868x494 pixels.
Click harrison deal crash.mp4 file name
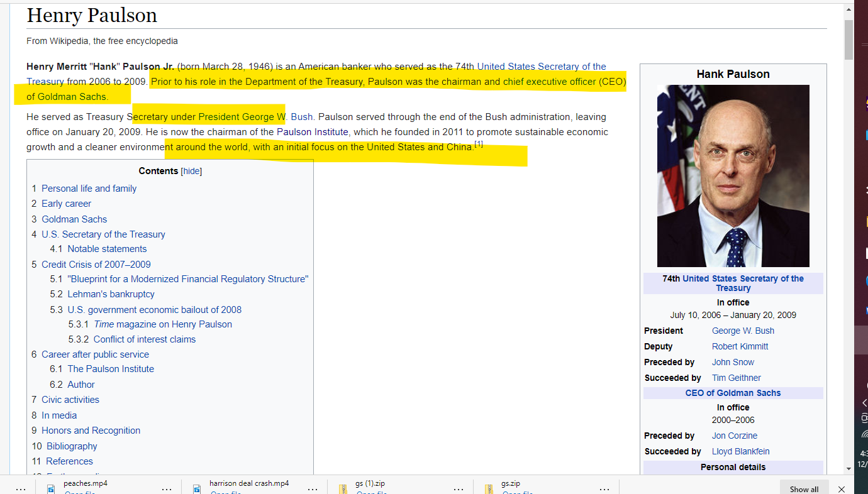249,483
